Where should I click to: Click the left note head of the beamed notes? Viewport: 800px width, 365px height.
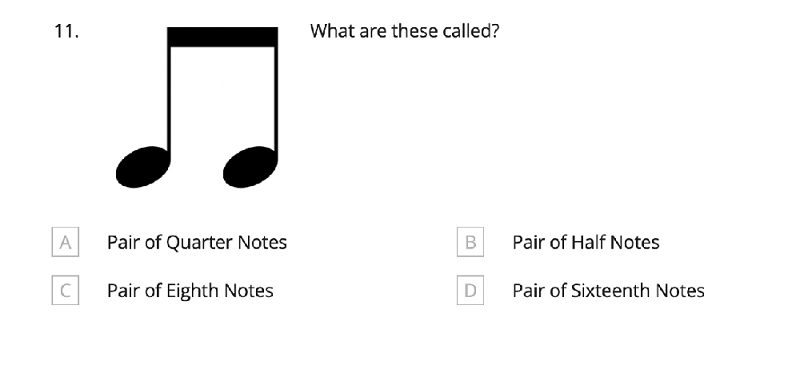pyautogui.click(x=142, y=167)
